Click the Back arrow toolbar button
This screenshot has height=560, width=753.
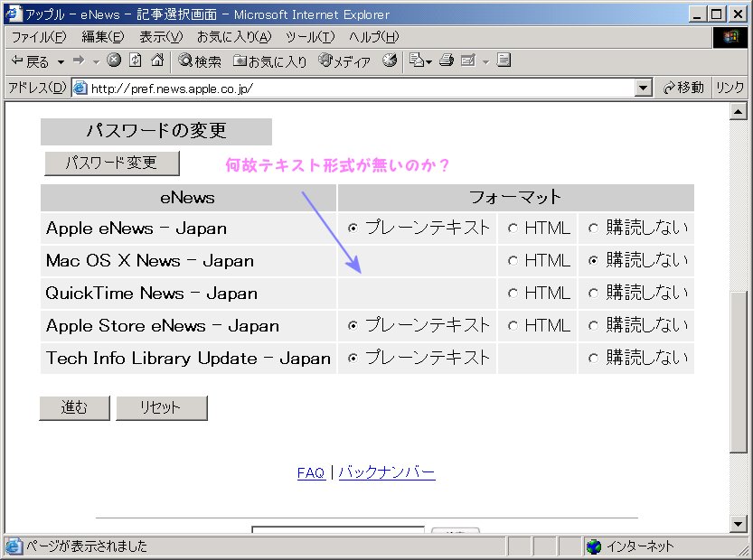30,61
